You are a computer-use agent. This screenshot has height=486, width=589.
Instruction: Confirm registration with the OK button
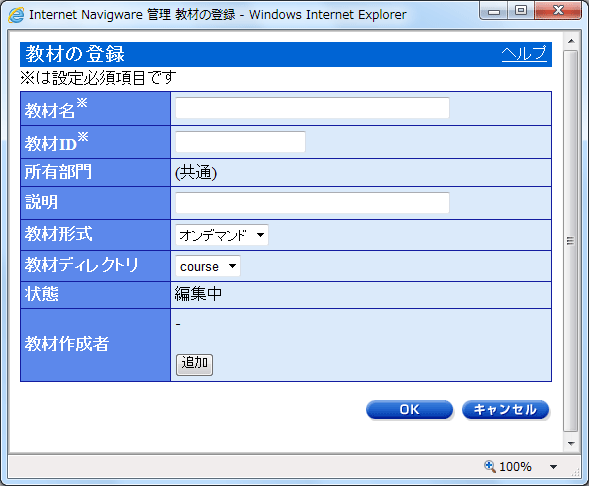coord(409,409)
